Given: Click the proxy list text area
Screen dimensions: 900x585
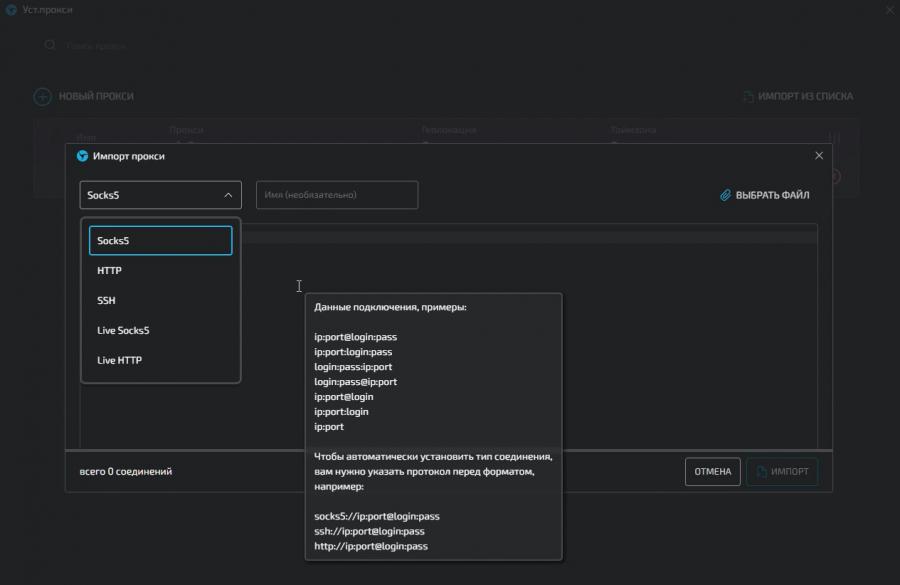Looking at the screenshot, I should [449, 336].
